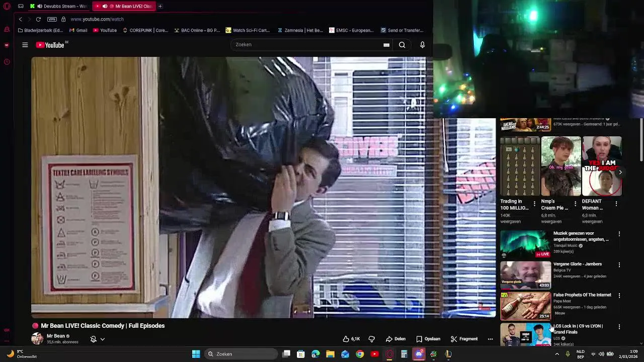Open the Trading in 100 MILLIO... short

pos(520,166)
